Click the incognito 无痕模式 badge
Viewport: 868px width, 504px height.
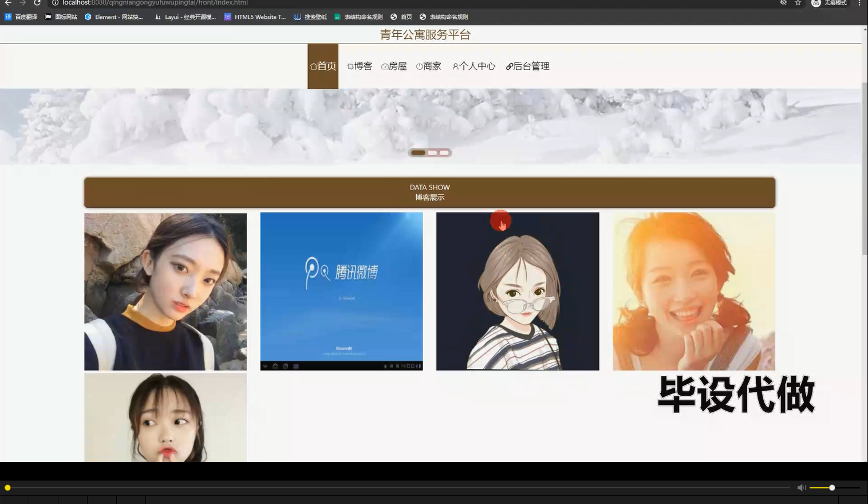click(x=829, y=3)
